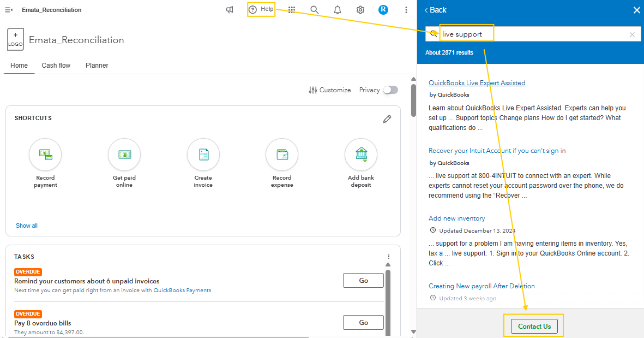This screenshot has height=338, width=644.
Task: Open the R user profile avatar
Action: tap(383, 10)
